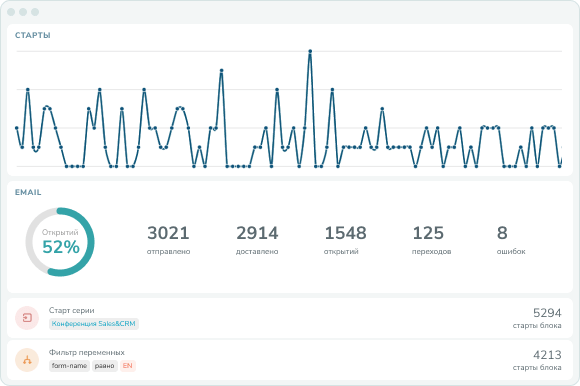Click the EN value tag

[128, 366]
